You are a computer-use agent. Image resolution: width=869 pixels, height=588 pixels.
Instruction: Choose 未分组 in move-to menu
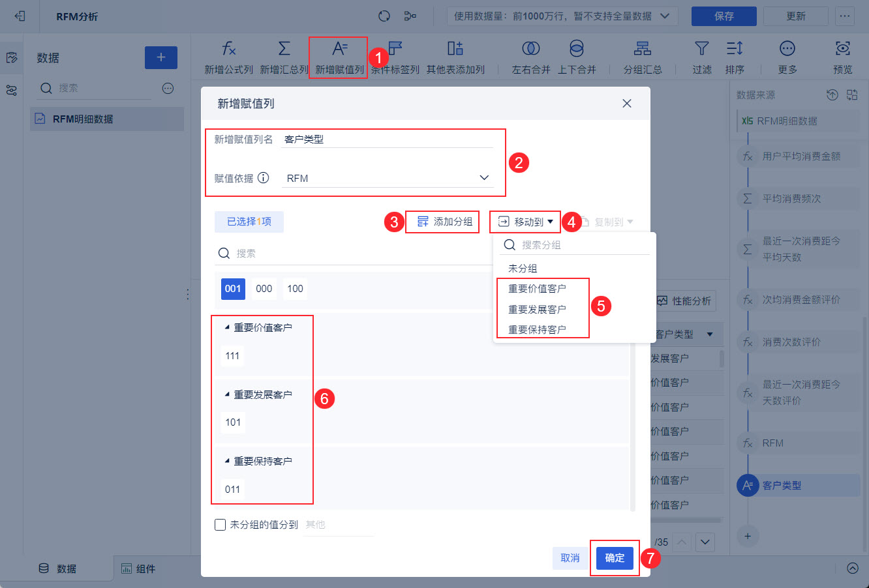pyautogui.click(x=523, y=269)
